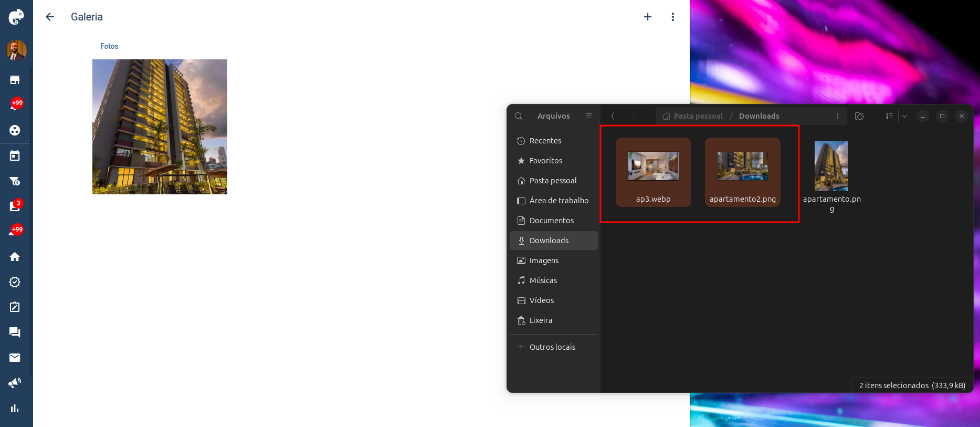The image size is (980, 427).
Task: Open the mail envelope icon in the sidebar
Action: (x=15, y=358)
